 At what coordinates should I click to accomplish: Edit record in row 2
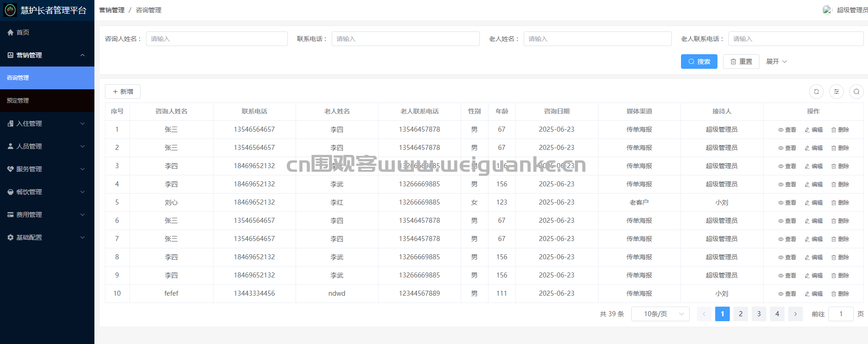click(x=814, y=148)
